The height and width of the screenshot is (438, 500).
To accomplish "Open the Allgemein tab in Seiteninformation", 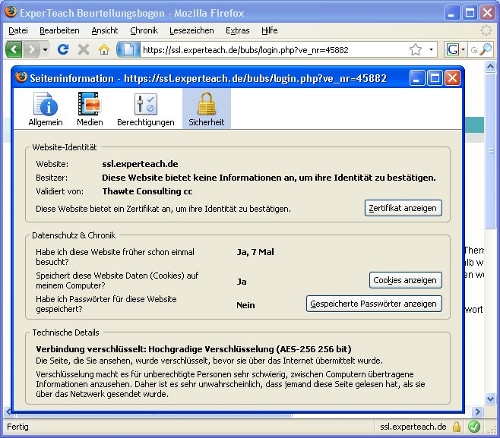I will coord(46,110).
